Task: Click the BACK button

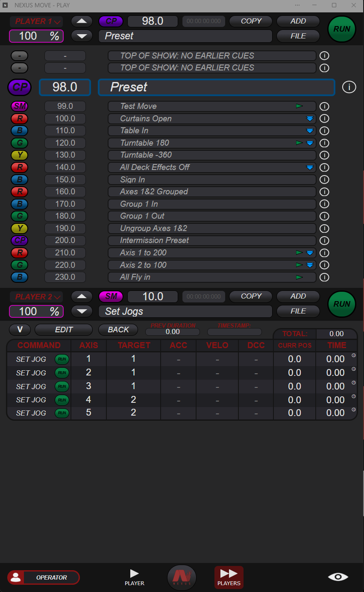Action: [118, 330]
